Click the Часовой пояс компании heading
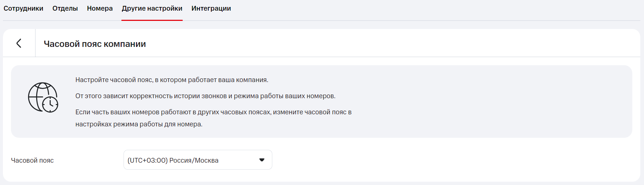 (x=95, y=44)
